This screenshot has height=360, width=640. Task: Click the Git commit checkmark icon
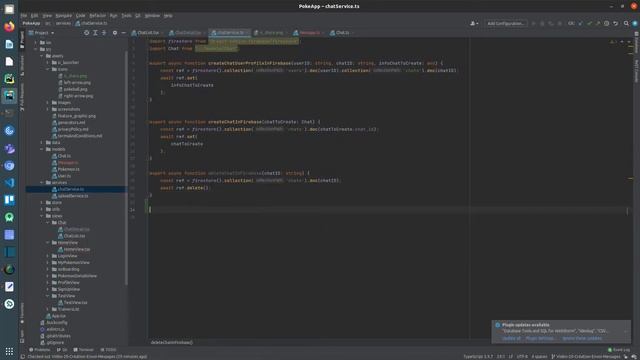pos(589,24)
